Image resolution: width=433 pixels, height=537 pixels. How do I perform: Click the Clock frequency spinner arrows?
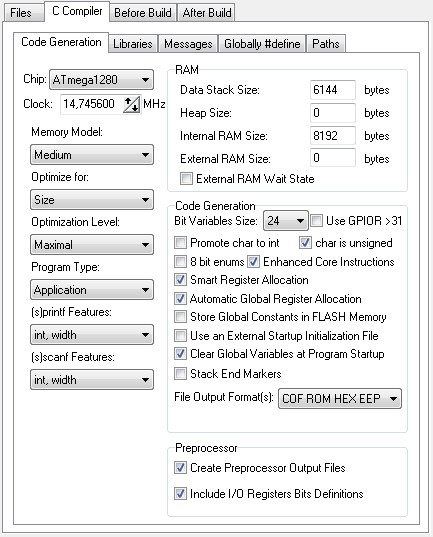pos(132,104)
